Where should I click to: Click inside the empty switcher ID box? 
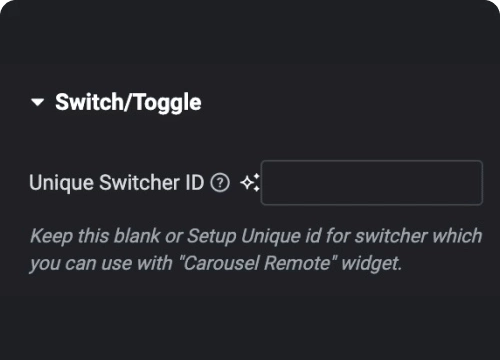[x=372, y=183]
